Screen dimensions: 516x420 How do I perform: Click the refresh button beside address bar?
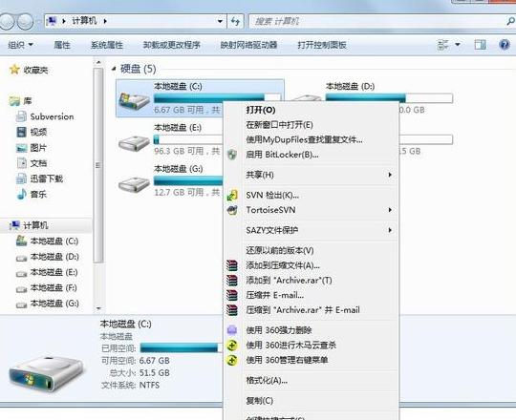tap(236, 21)
